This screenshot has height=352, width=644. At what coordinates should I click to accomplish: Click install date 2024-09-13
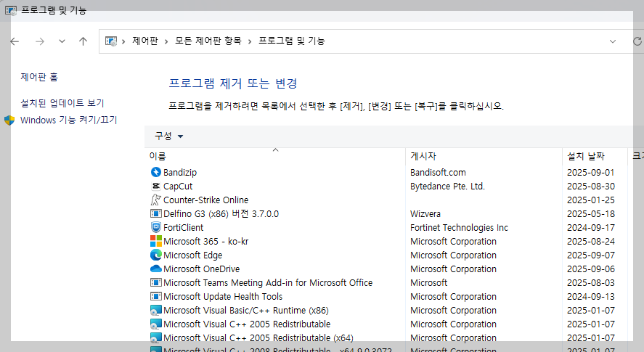pos(590,297)
